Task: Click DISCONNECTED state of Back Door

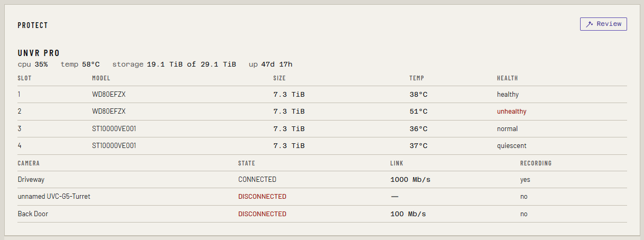Action: tap(263, 214)
